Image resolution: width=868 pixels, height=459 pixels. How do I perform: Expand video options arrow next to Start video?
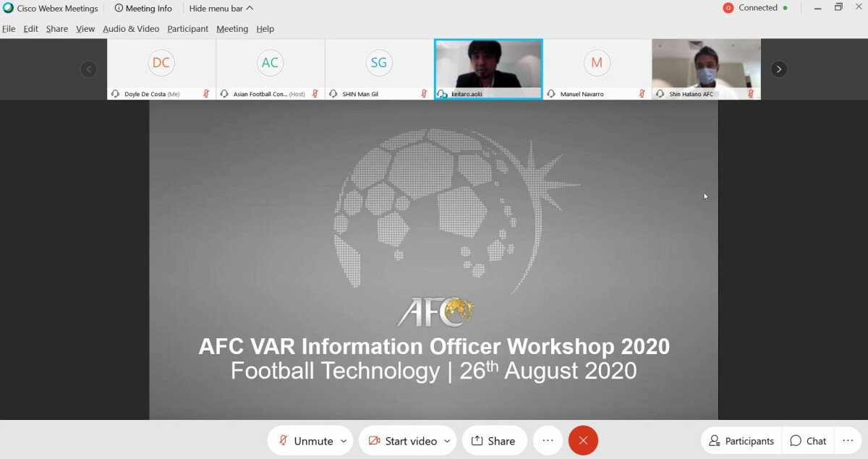click(447, 441)
